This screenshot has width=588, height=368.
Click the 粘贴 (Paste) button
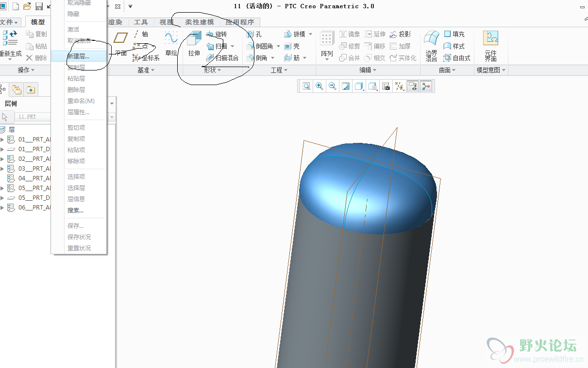pos(37,46)
